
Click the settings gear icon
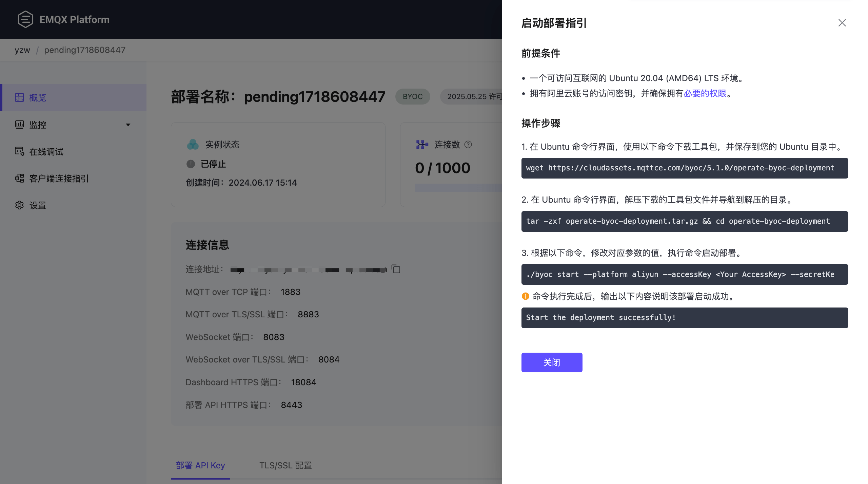coord(19,205)
